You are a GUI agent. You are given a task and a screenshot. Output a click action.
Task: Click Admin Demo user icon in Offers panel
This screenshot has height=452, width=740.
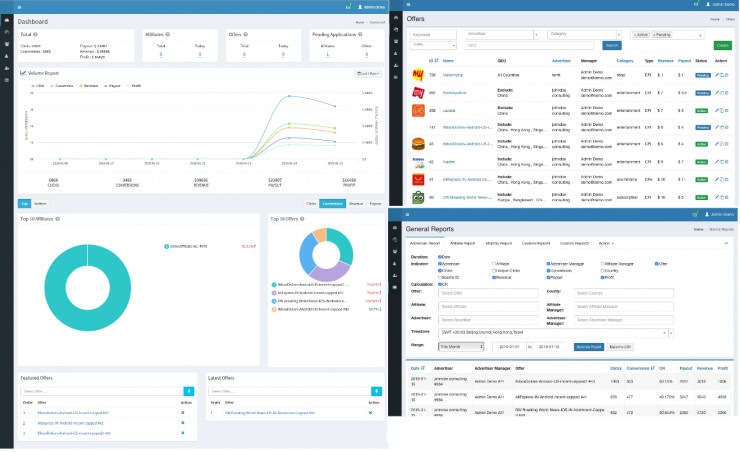point(708,4)
